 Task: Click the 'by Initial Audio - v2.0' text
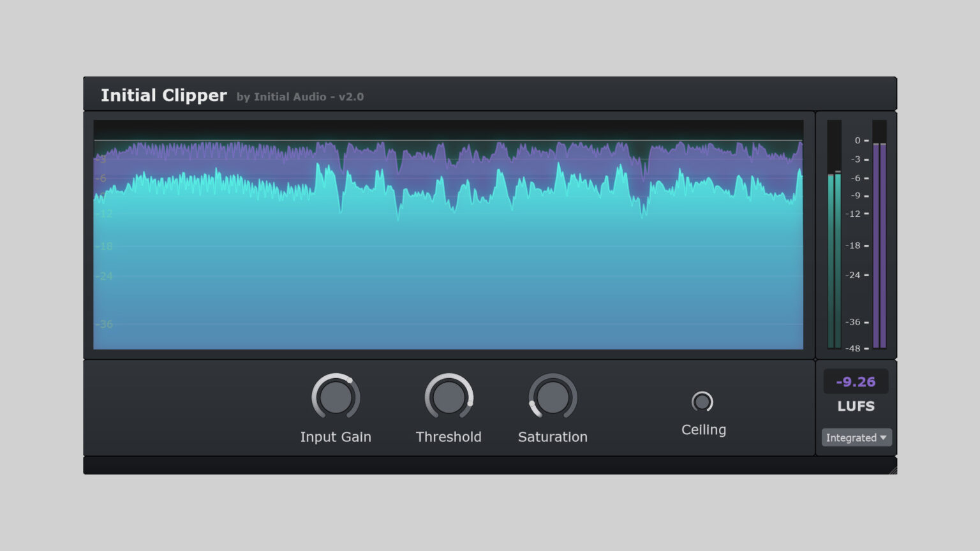300,97
